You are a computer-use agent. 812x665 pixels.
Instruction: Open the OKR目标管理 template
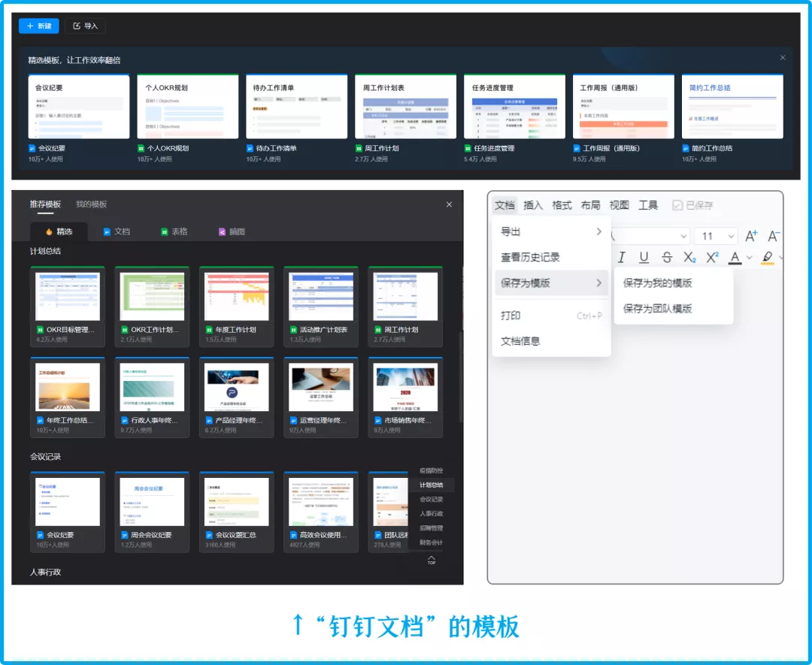pyautogui.click(x=68, y=307)
